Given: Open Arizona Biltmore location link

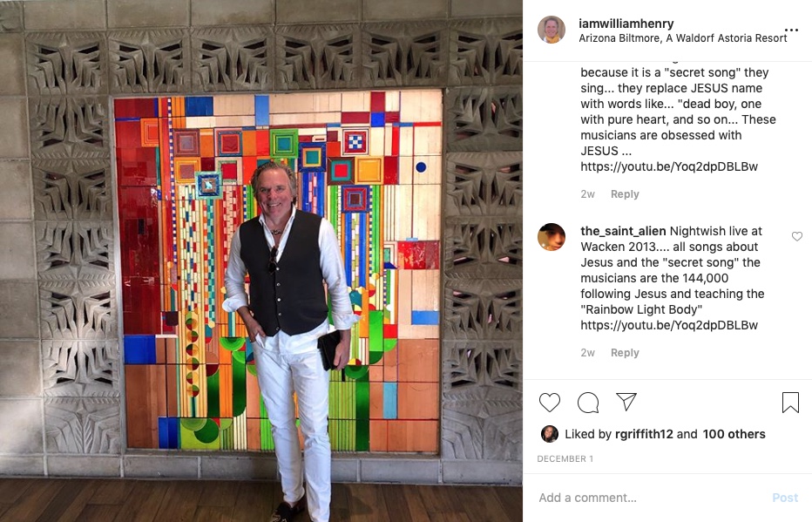Looking at the screenshot, I should tap(682, 37).
